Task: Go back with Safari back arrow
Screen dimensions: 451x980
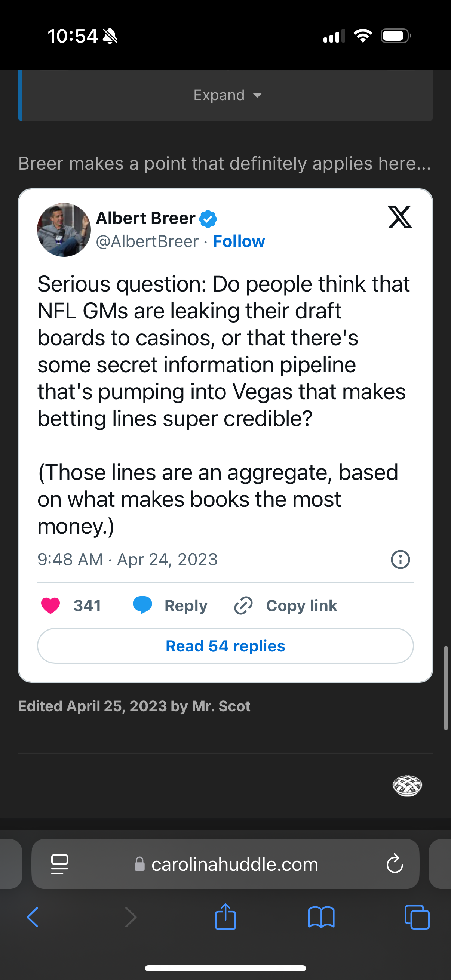Action: point(33,917)
